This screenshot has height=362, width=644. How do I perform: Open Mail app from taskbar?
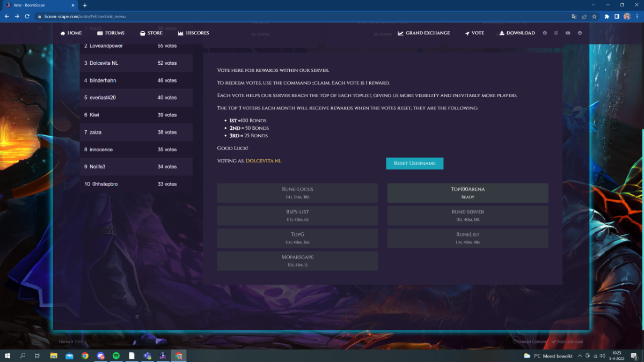(x=69, y=356)
